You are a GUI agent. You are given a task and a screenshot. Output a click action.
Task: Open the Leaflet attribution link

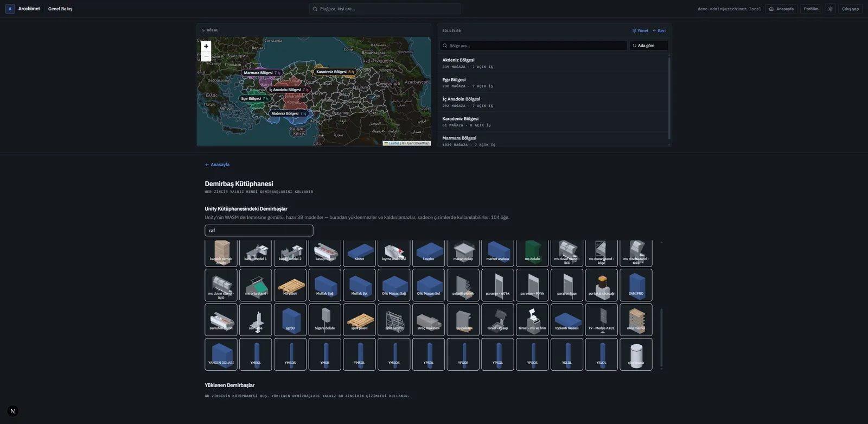392,143
